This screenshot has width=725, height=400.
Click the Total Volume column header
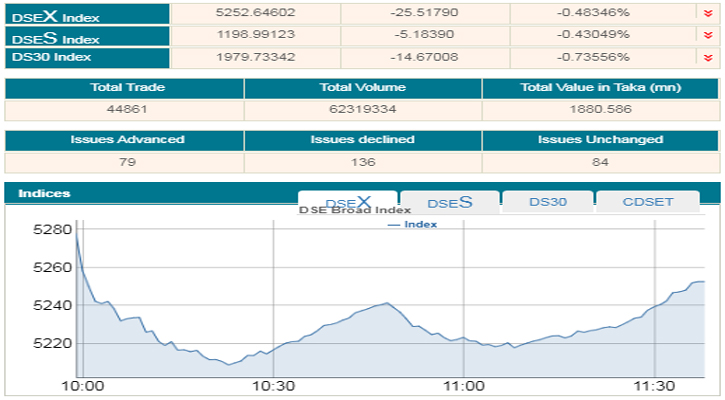coord(362,88)
